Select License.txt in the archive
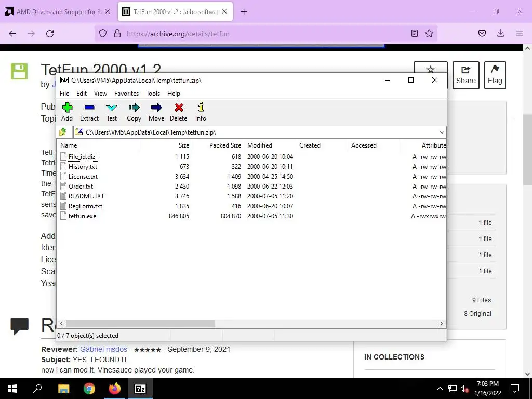The image size is (532, 399). (83, 177)
